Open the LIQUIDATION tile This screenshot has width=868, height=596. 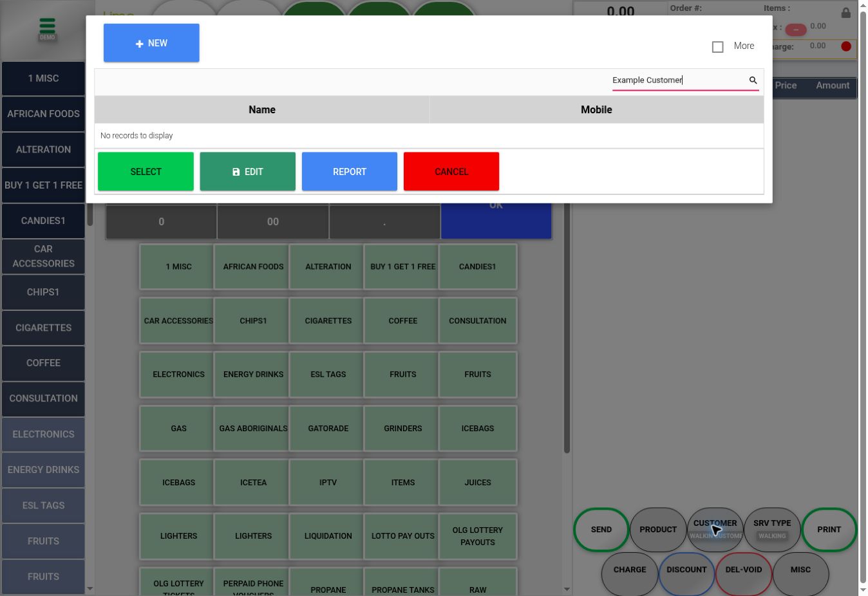328,536
